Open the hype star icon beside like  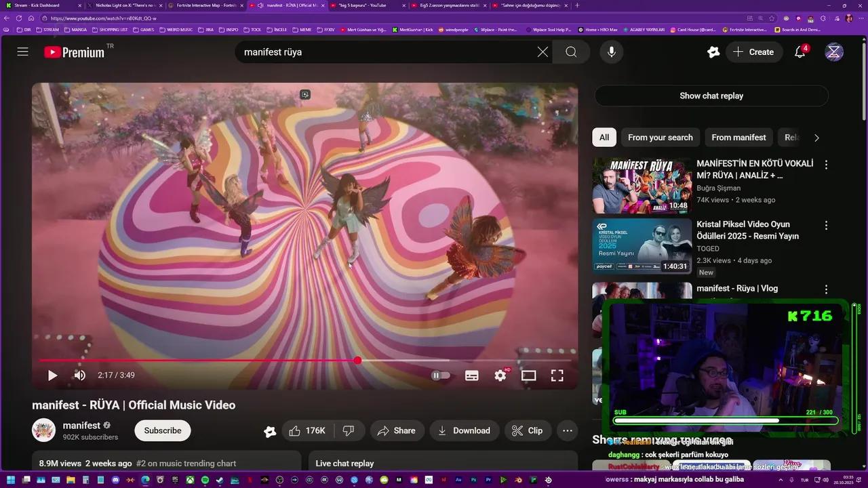tap(270, 431)
